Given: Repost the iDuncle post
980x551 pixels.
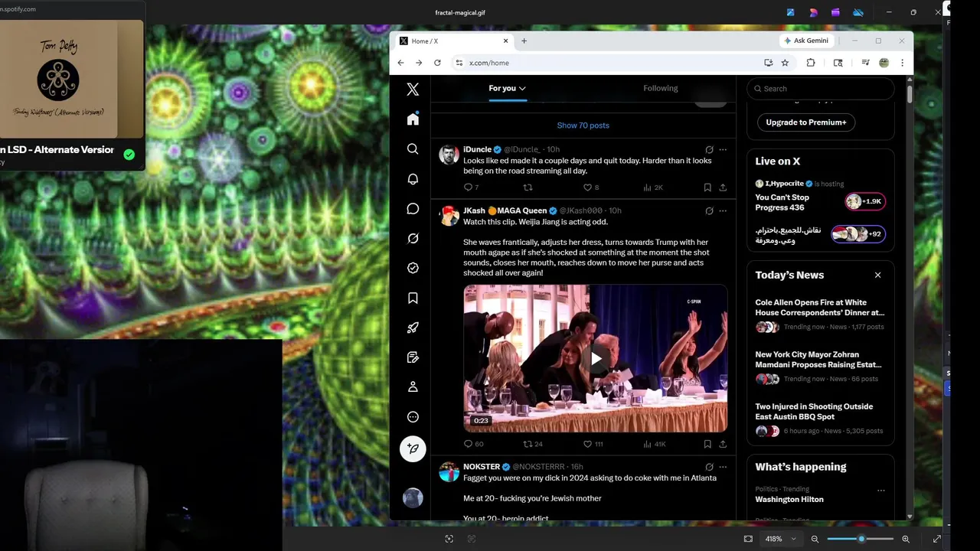Looking at the screenshot, I should tap(528, 187).
